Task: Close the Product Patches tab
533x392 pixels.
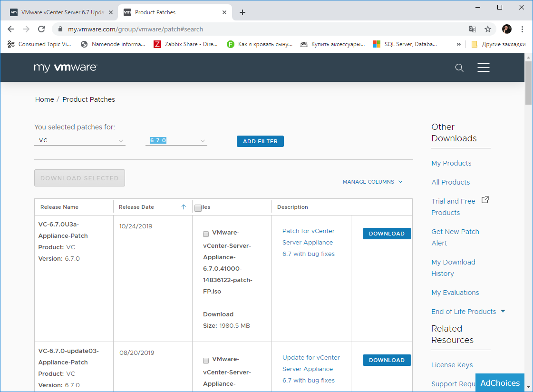Action: [224, 12]
